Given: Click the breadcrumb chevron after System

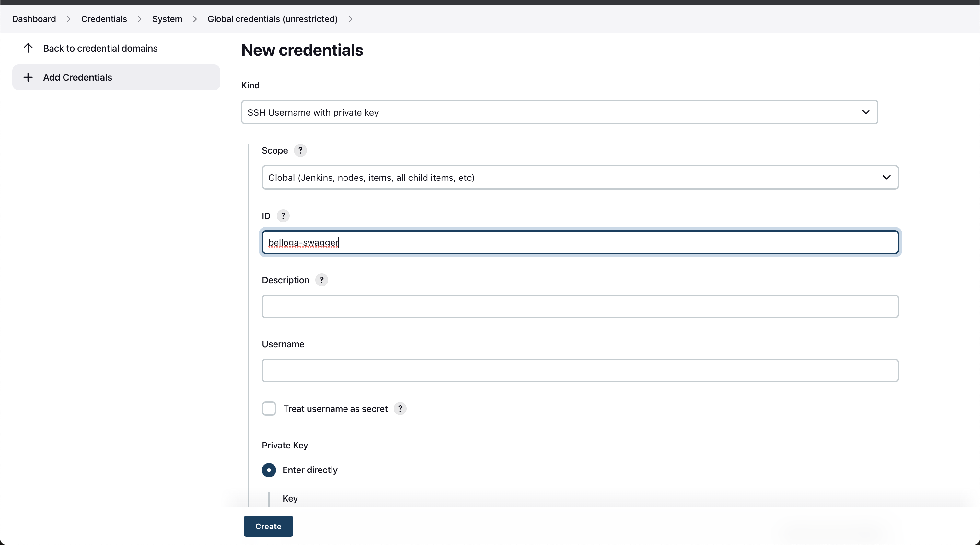Looking at the screenshot, I should pos(195,19).
